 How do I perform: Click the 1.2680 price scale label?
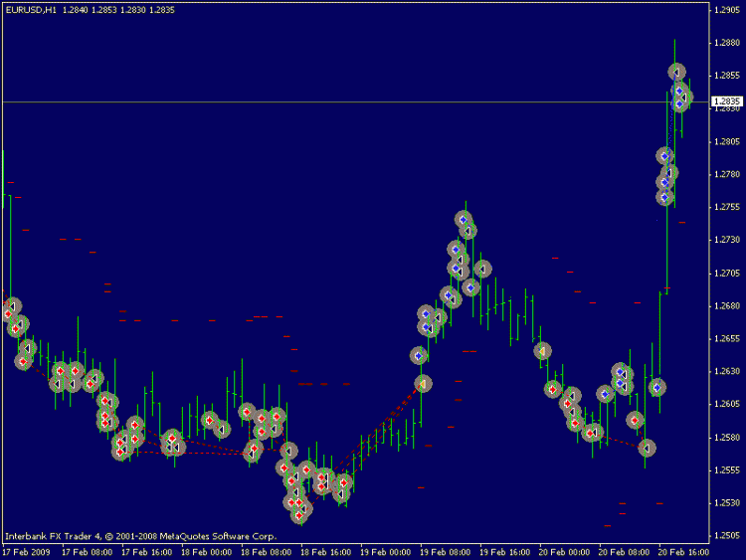pos(727,306)
